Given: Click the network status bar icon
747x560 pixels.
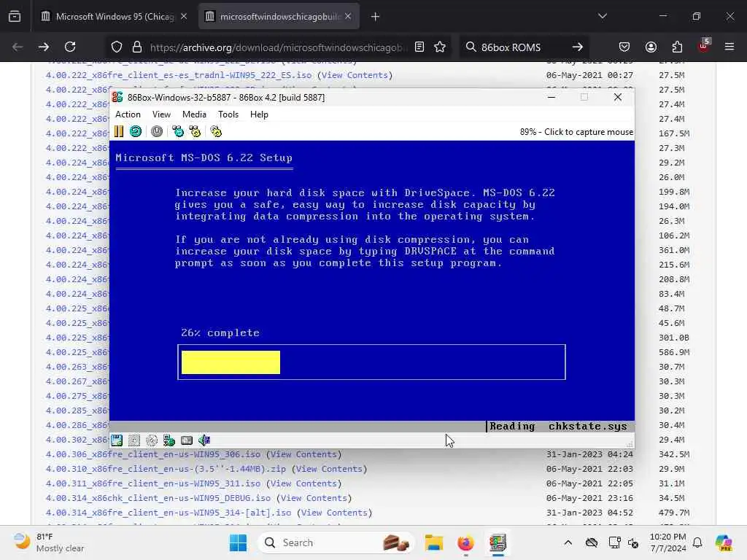Looking at the screenshot, I should pyautogui.click(x=169, y=440).
